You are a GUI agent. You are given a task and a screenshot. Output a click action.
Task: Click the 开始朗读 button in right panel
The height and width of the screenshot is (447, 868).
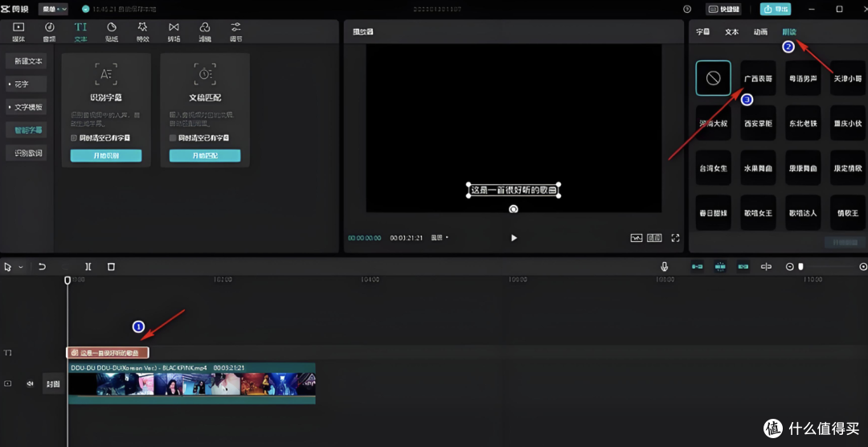click(845, 242)
